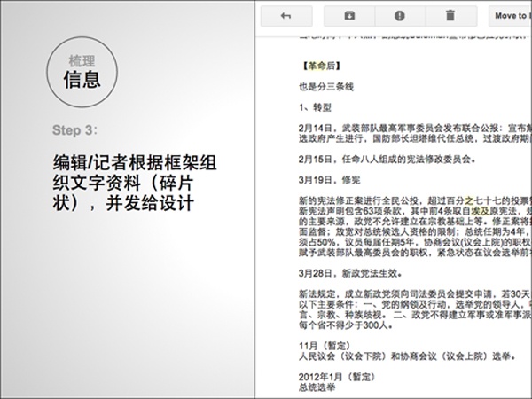This screenshot has height=399, width=532.
Task: Click the back arrow button in Gmail toolbar
Action: 286,16
